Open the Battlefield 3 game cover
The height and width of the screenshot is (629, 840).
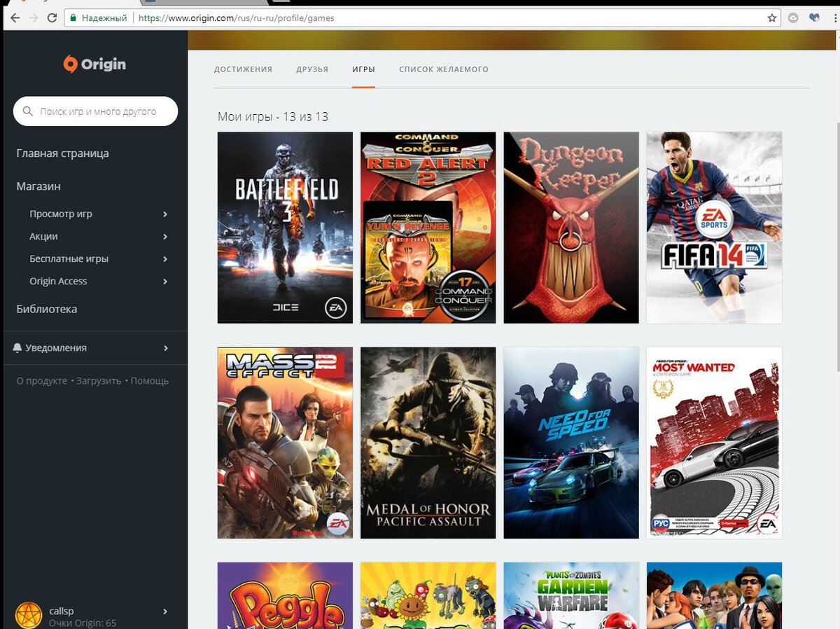coord(285,228)
